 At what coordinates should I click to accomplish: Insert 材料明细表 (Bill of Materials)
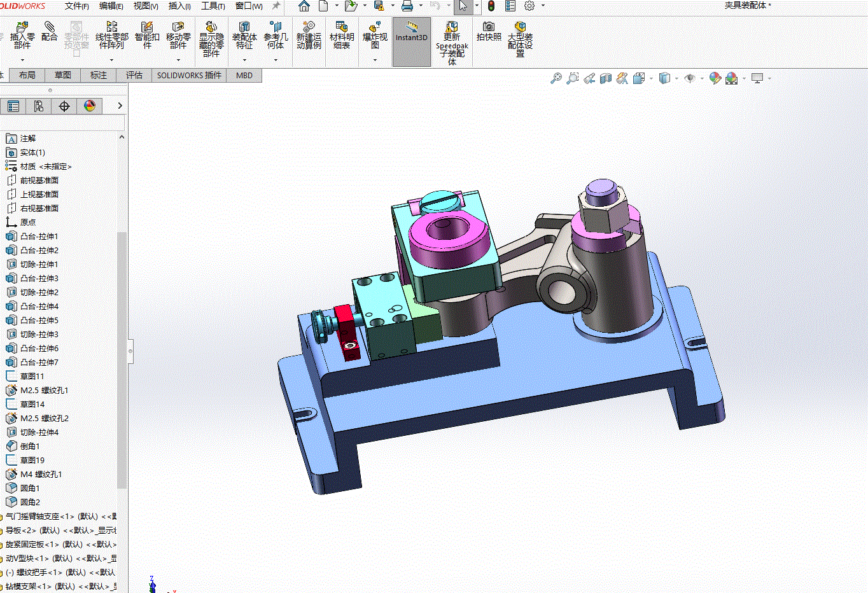coord(342,35)
